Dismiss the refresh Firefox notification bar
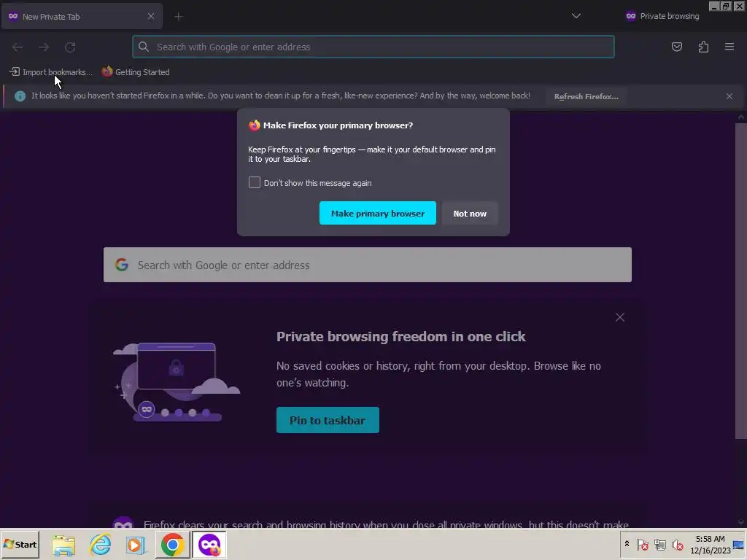 click(729, 96)
